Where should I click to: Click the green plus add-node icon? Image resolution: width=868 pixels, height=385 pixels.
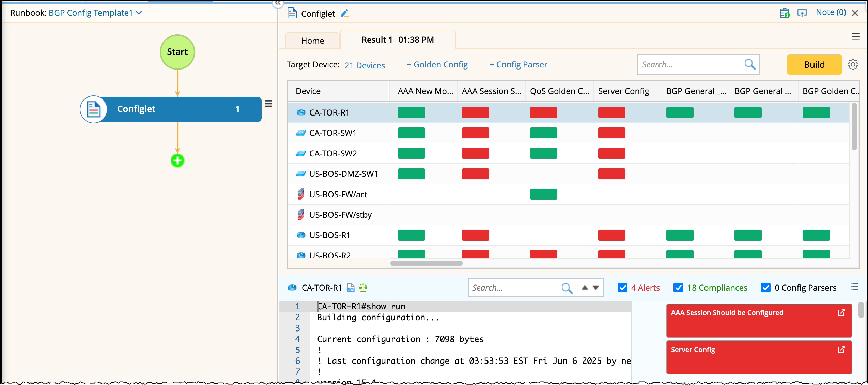click(x=177, y=160)
